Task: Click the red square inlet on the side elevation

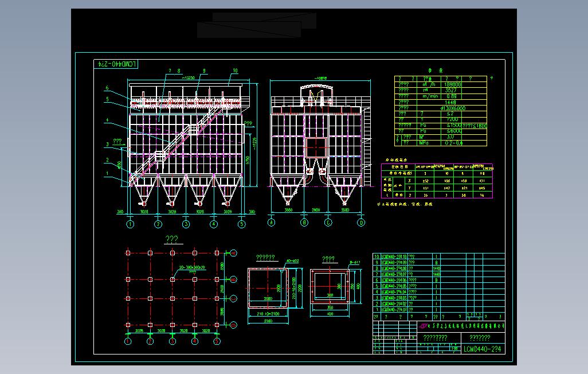Action: coord(316,147)
